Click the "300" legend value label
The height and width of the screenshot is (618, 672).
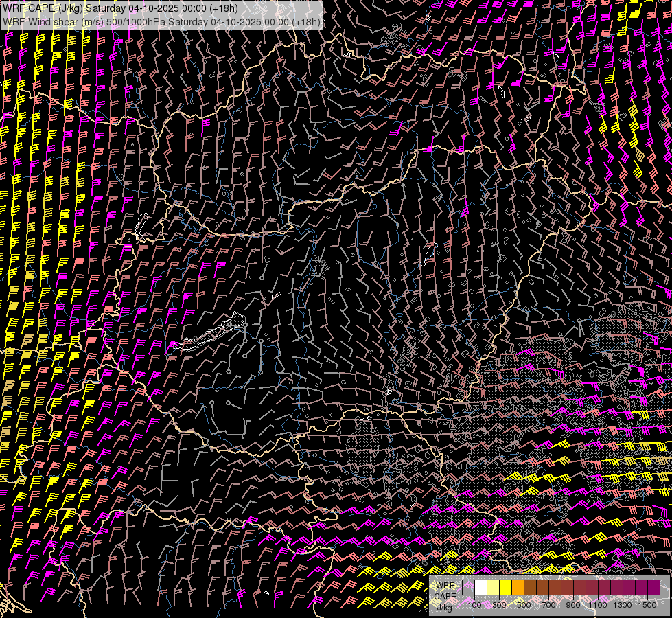499,605
